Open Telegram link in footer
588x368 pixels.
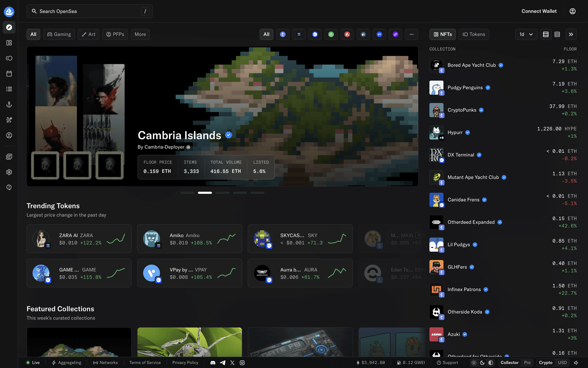223,363
